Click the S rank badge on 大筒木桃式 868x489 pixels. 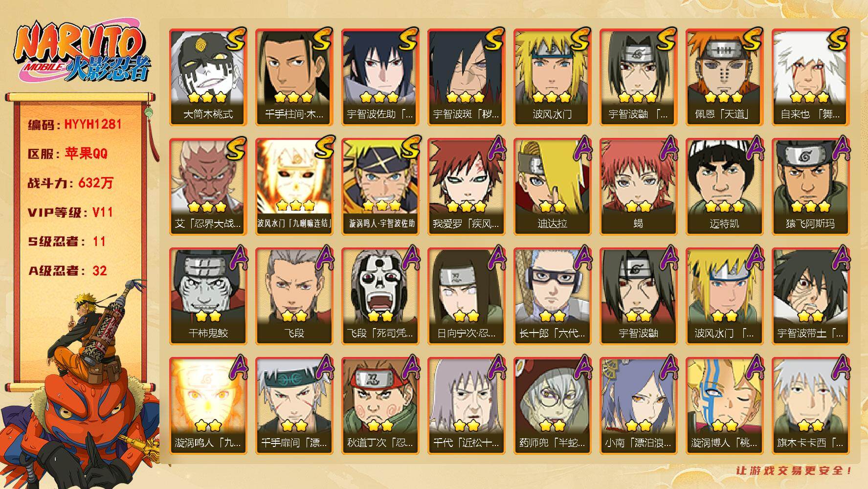point(236,39)
